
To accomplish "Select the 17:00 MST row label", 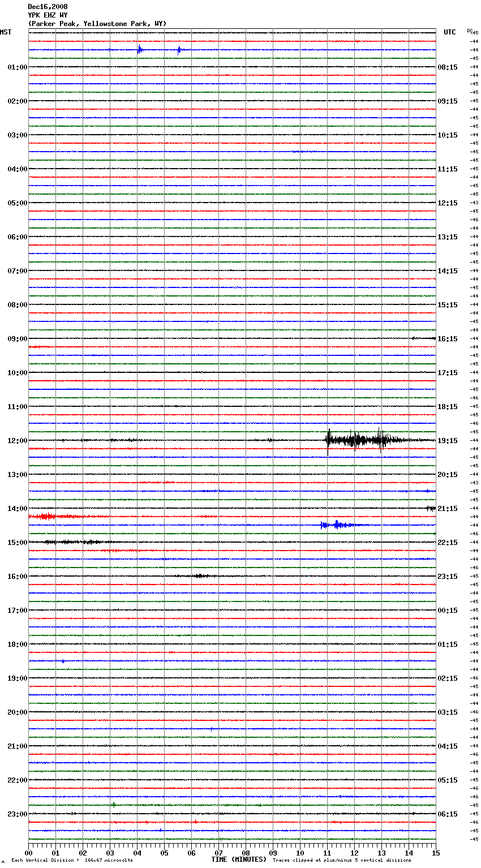I will coord(18,611).
